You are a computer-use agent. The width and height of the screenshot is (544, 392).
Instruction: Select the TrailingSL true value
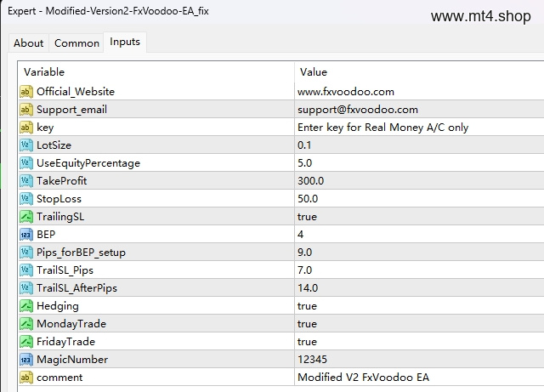pos(419,217)
